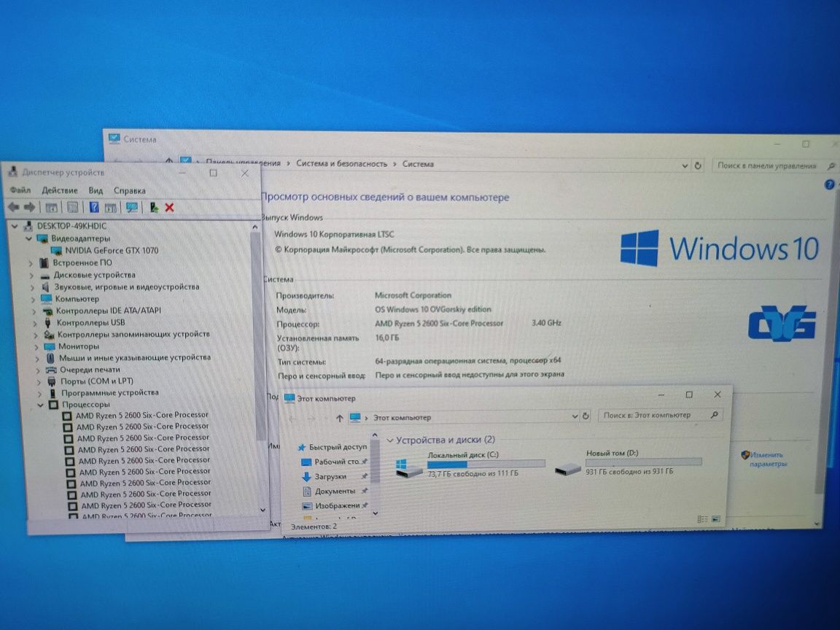Expand the Контроллеры USB category
This screenshot has height=630, width=840.
pos(35,323)
